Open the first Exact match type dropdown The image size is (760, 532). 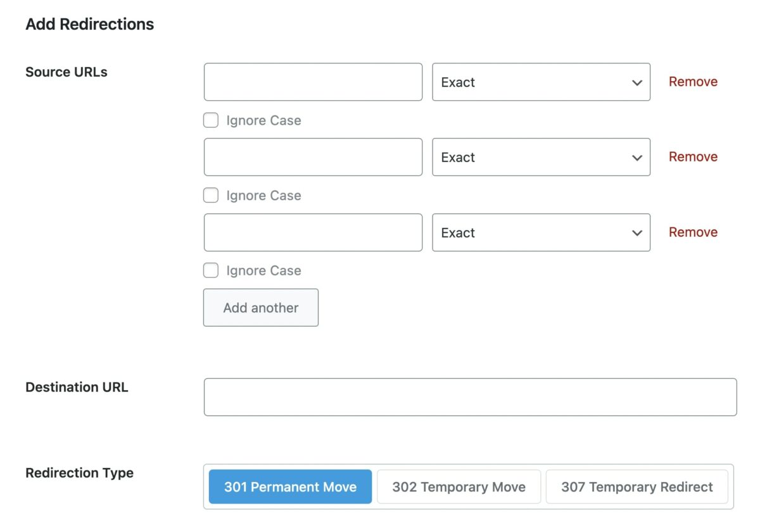(x=540, y=82)
